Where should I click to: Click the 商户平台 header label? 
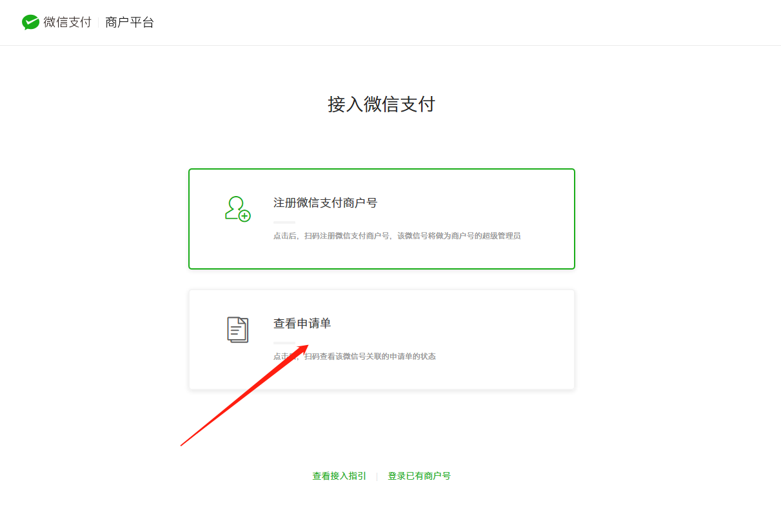130,23
